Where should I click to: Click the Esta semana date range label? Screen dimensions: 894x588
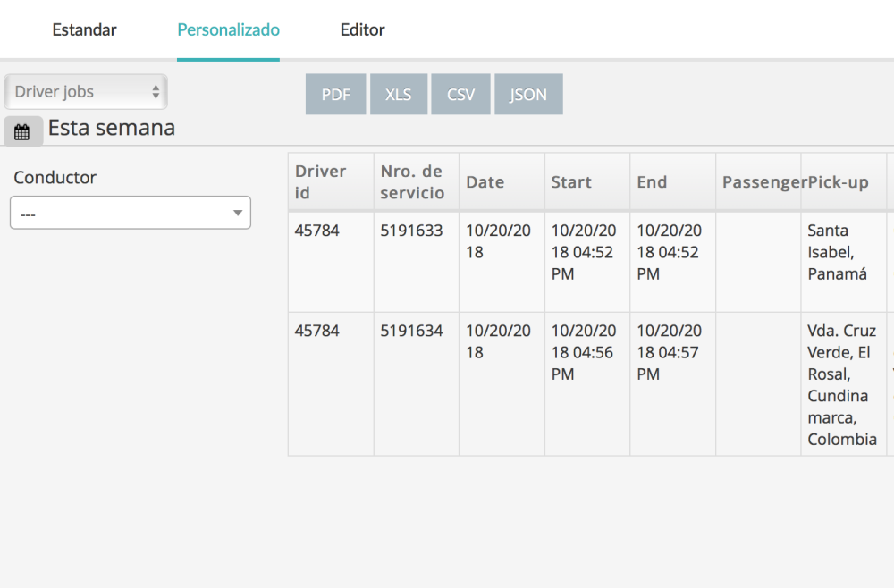(112, 128)
